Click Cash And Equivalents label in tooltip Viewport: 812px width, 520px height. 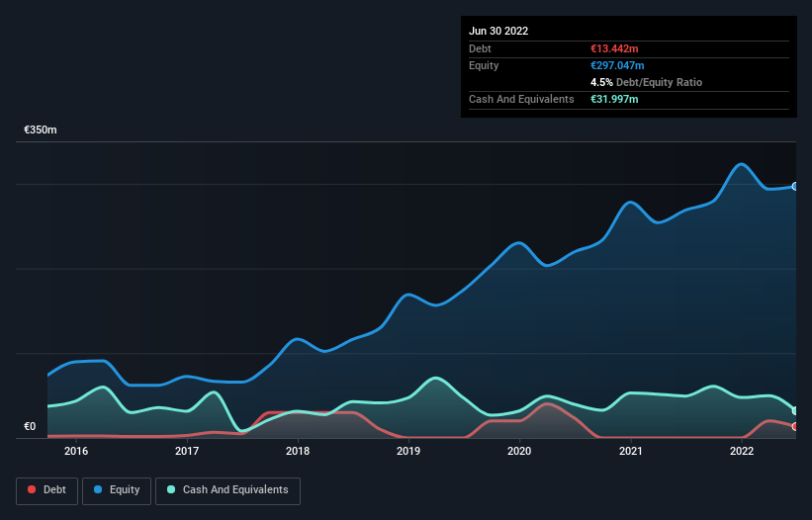click(521, 99)
